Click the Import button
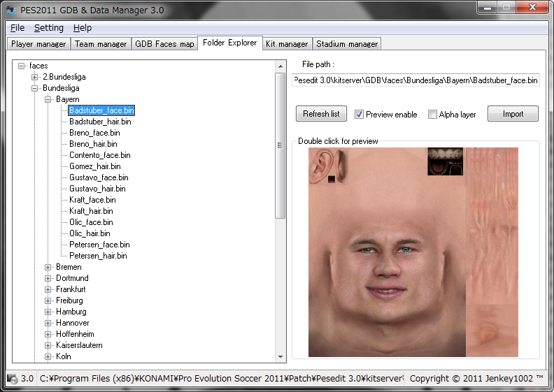The width and height of the screenshot is (554, 392). [513, 114]
